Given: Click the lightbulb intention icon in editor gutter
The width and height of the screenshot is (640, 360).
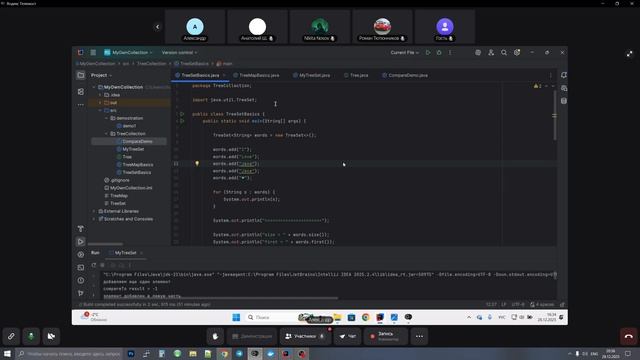Looking at the screenshot, I should (197, 164).
